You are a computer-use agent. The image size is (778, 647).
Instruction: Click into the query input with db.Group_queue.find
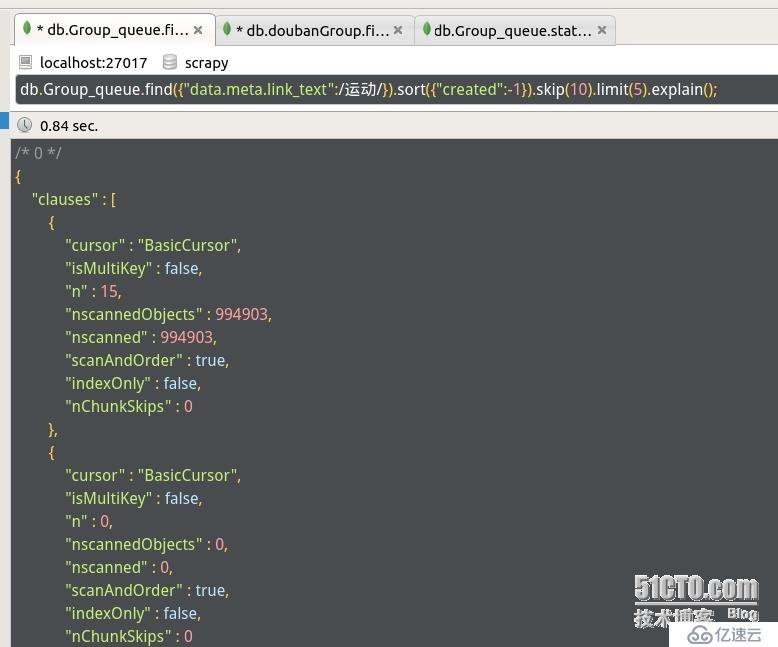396,90
